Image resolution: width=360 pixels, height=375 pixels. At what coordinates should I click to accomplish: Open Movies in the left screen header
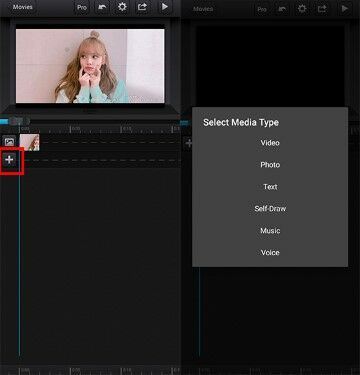pos(22,7)
